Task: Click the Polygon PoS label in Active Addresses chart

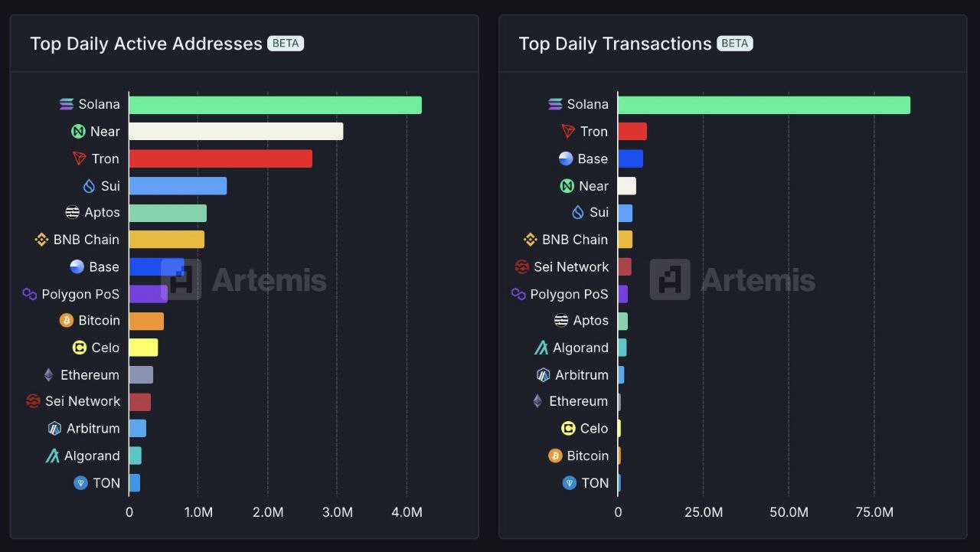Action: coord(80,294)
